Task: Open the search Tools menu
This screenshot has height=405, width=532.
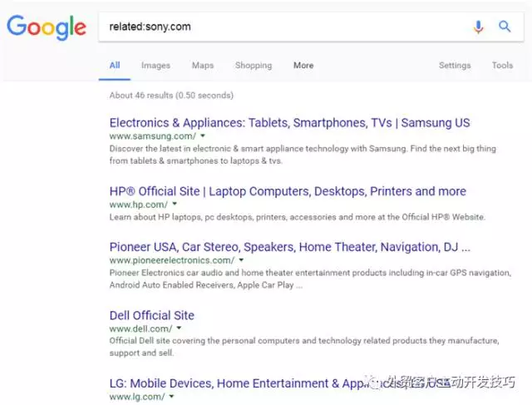Action: click(502, 65)
